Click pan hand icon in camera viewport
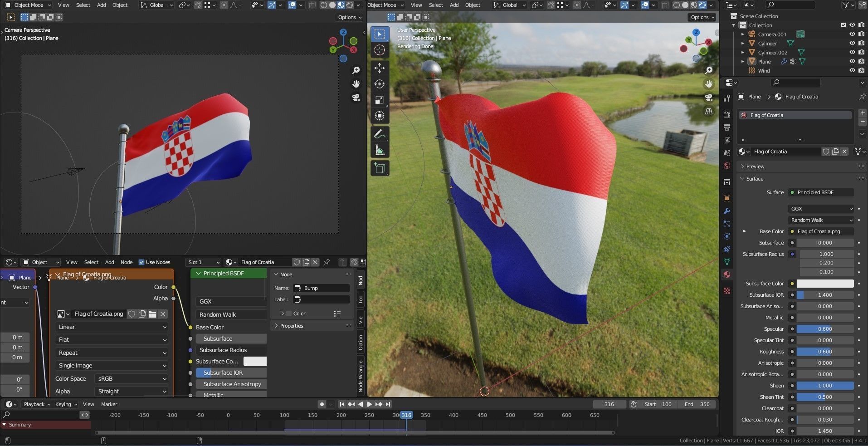The width and height of the screenshot is (868, 446). 356,84
